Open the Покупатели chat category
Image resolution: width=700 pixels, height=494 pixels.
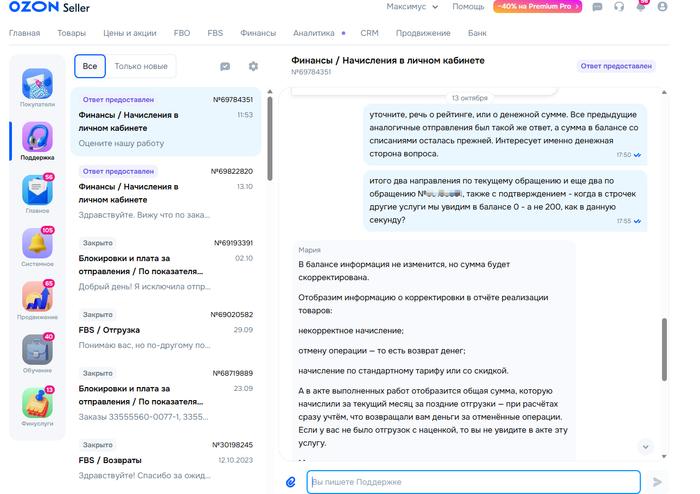(37, 87)
